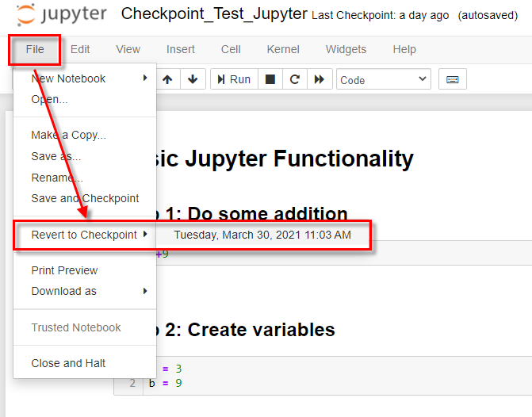Interrupt the kernel with stop icon
Image resolution: width=532 pixels, height=417 pixels.
(x=270, y=79)
